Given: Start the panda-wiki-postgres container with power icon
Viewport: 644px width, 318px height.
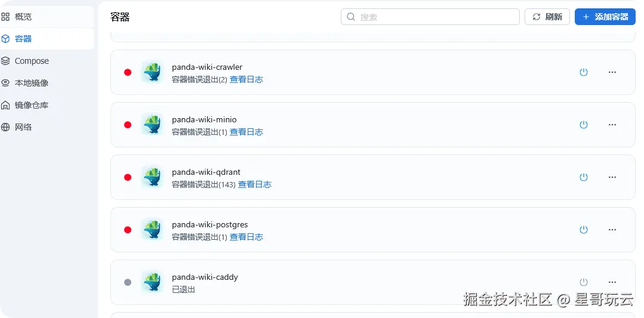Looking at the screenshot, I should point(584,230).
